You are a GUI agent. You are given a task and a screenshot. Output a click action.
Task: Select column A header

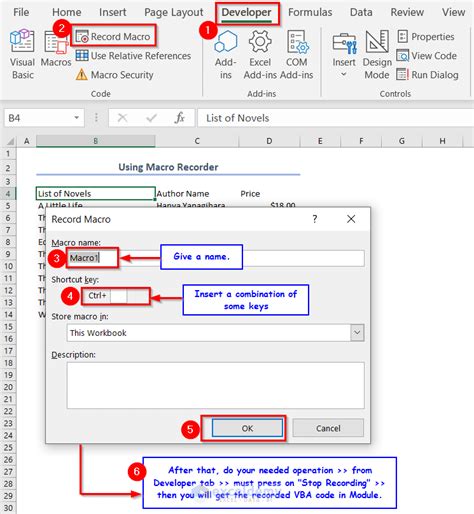(26, 141)
